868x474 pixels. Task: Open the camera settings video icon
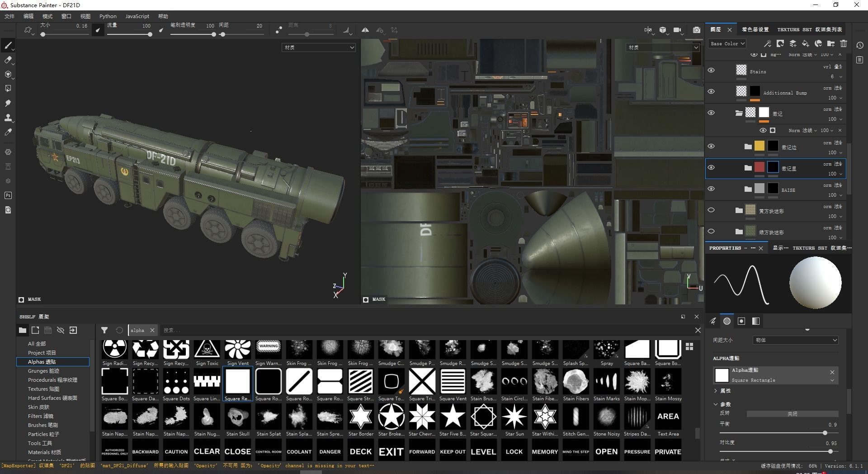coord(677,30)
